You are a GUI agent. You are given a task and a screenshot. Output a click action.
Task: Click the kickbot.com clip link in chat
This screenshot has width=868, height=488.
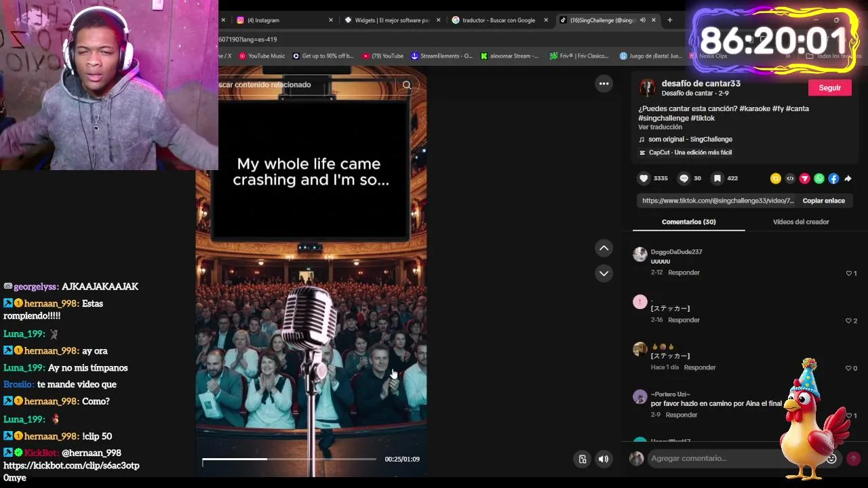click(71, 472)
